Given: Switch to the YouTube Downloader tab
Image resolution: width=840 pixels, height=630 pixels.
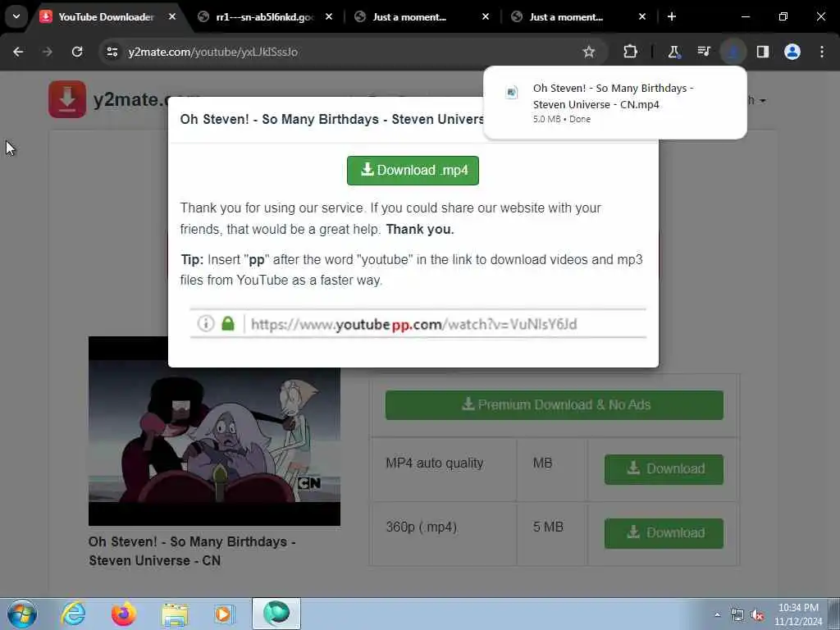Looking at the screenshot, I should pos(106,16).
